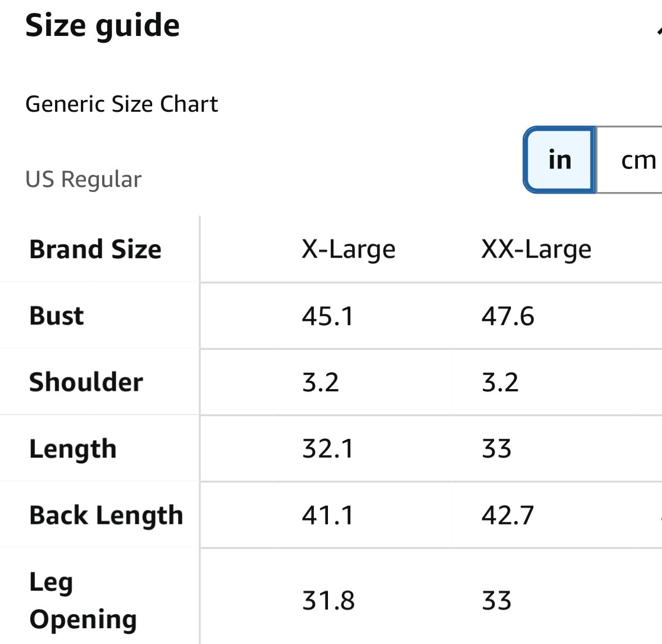Screen dimensions: 662x644
Task: Click the Brand Size header cell
Action: [95, 249]
